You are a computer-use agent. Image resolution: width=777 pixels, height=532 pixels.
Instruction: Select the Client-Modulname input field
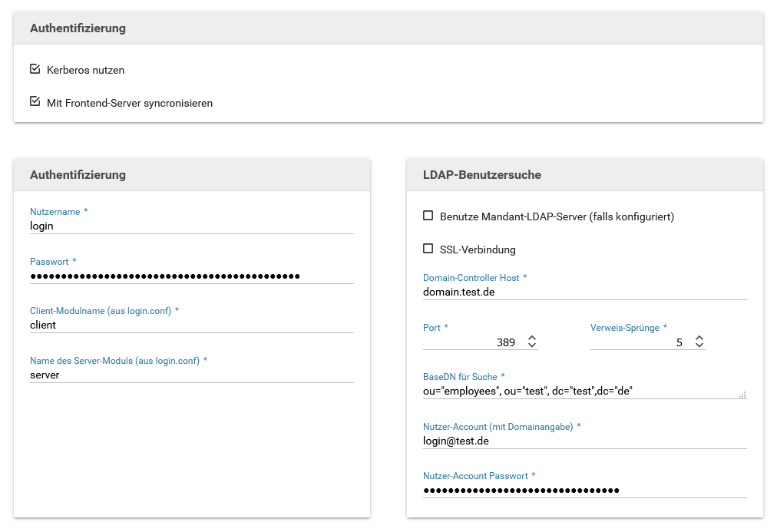[x=191, y=325]
